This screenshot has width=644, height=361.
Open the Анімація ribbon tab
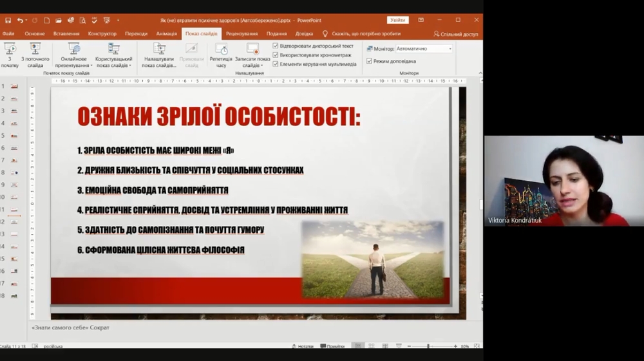click(x=166, y=33)
